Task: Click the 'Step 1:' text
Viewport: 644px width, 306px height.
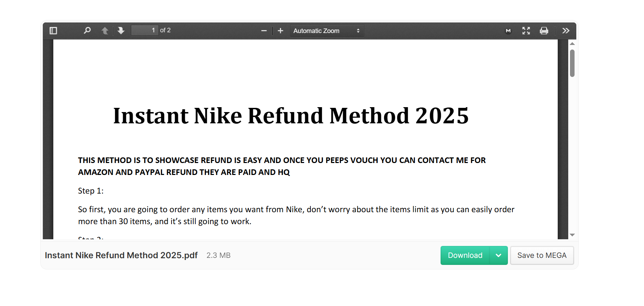Action: [91, 191]
